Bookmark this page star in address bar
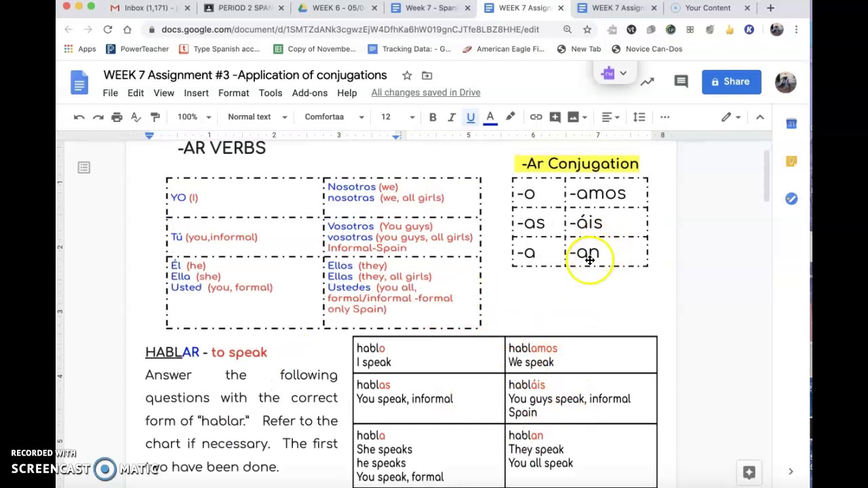This screenshot has width=868, height=488. click(587, 30)
